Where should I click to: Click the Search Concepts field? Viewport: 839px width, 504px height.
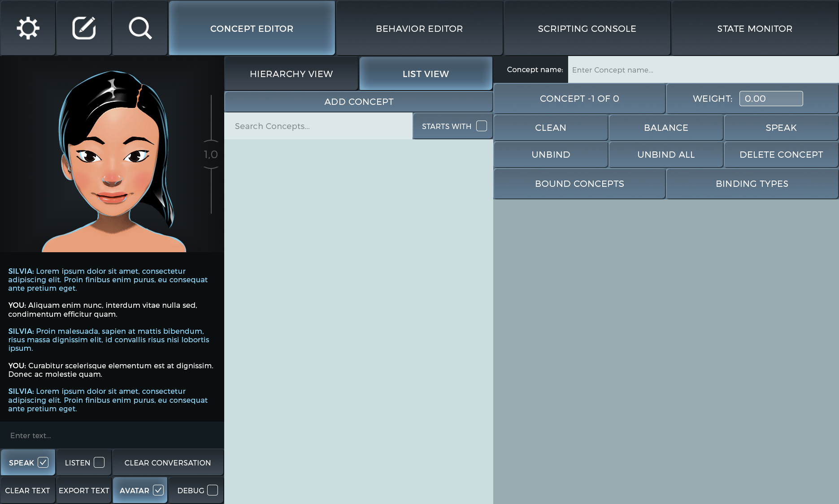coord(318,126)
